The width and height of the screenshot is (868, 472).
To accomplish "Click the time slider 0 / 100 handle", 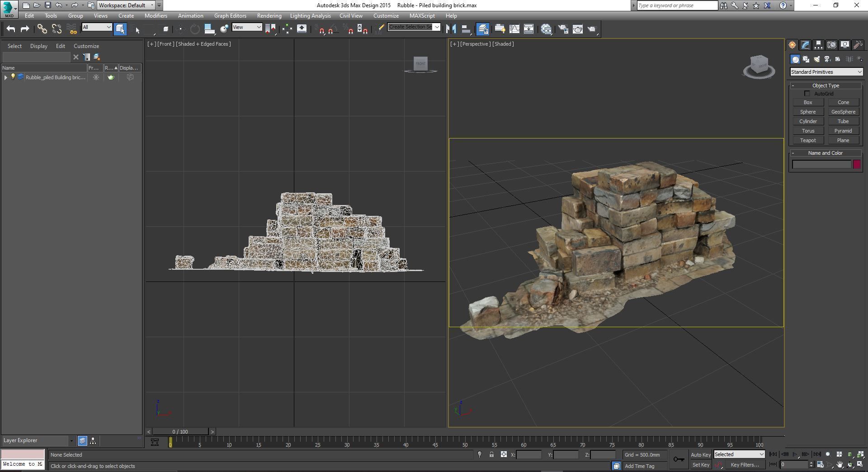I will [180, 432].
